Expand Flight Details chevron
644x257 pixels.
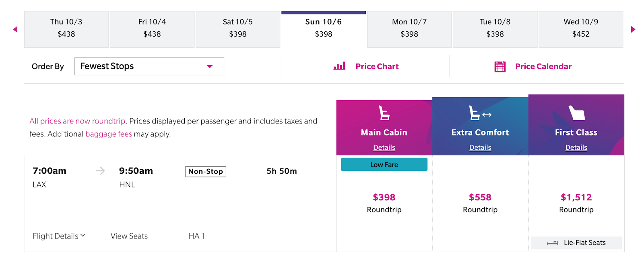(x=83, y=236)
